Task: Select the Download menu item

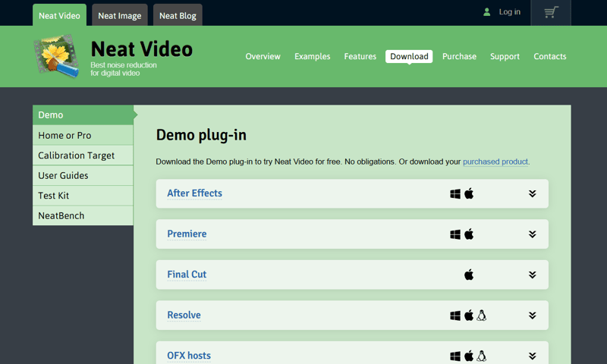Action: 409,56
